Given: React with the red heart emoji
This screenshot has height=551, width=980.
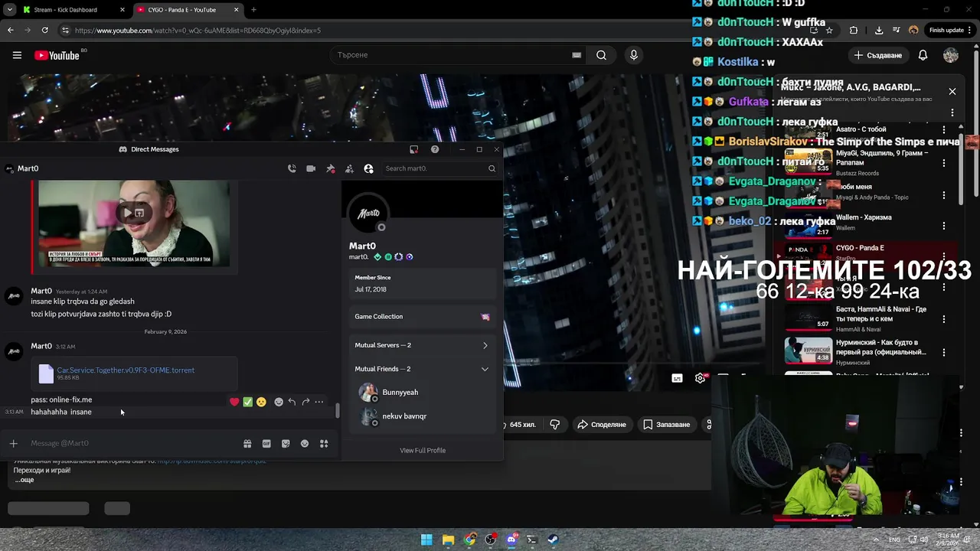Looking at the screenshot, I should click(234, 402).
